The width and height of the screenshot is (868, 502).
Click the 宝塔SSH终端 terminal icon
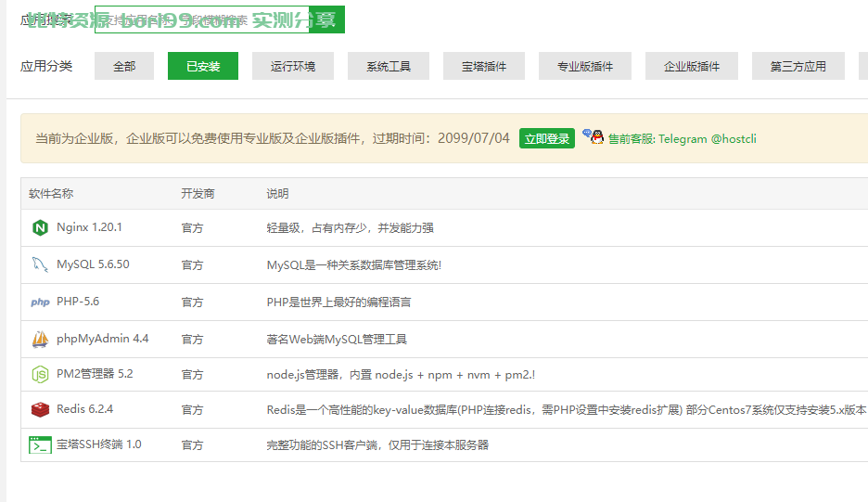pos(40,444)
